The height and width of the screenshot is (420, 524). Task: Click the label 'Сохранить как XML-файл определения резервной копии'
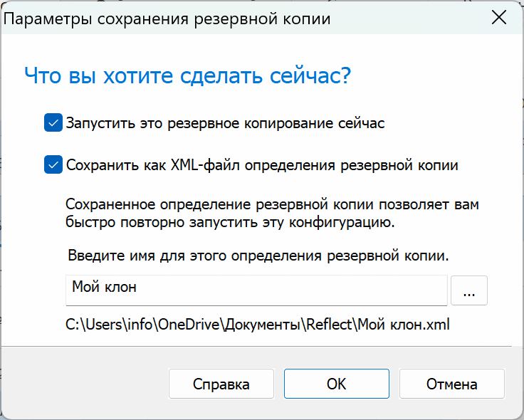(262, 166)
